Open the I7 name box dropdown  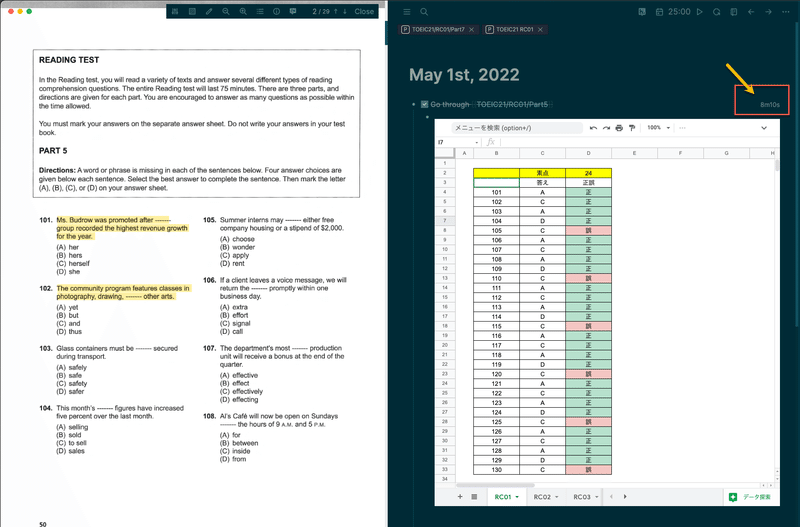pyautogui.click(x=477, y=142)
